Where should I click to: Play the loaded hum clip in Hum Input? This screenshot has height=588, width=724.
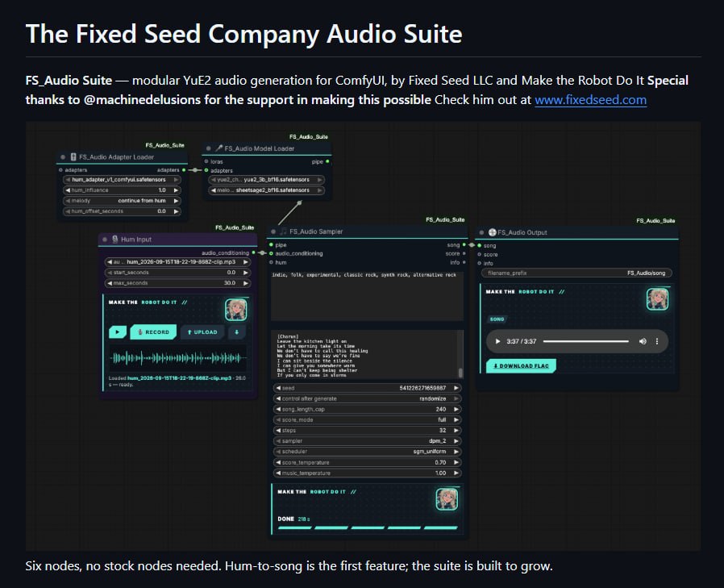117,332
